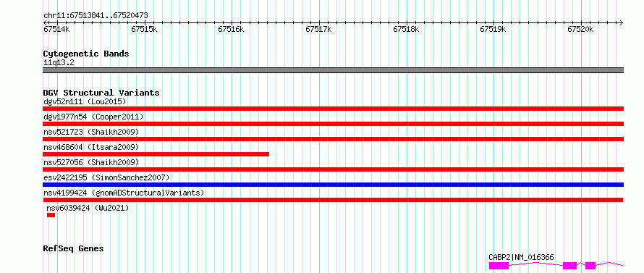Select the red bar beneath nsv521723
This screenshot has height=273, width=644.
pos(333,139)
